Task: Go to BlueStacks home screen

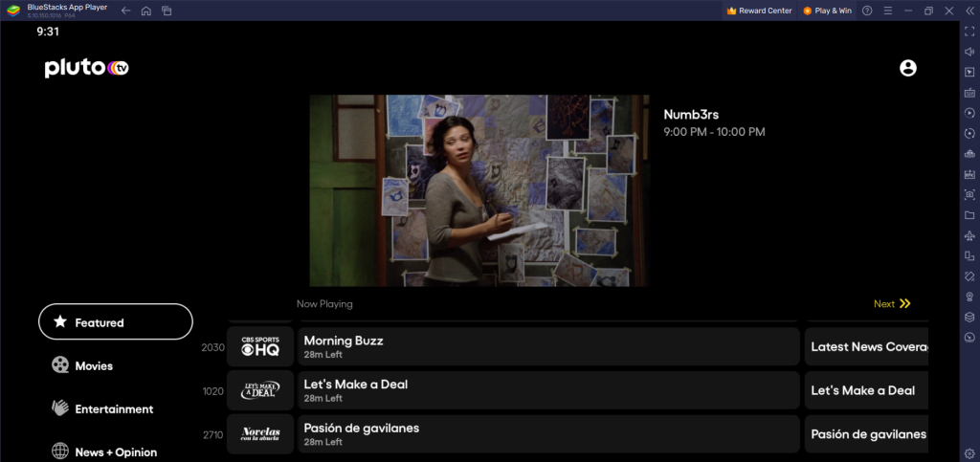Action: 146,11
